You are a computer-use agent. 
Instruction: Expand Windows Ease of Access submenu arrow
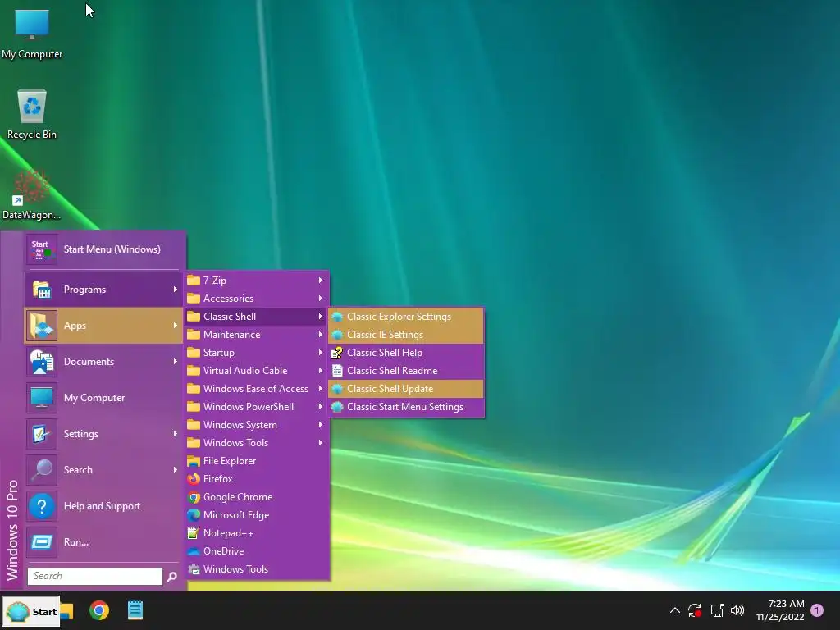(x=321, y=389)
